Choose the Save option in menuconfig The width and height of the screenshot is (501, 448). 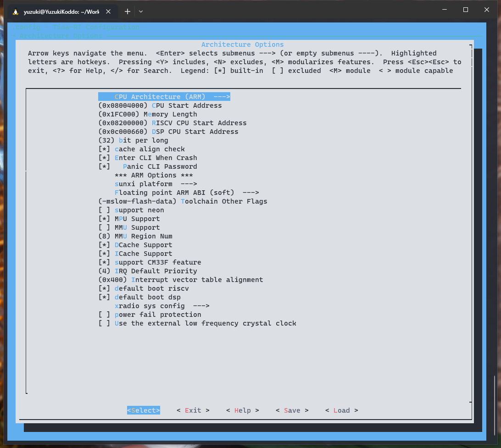click(292, 410)
